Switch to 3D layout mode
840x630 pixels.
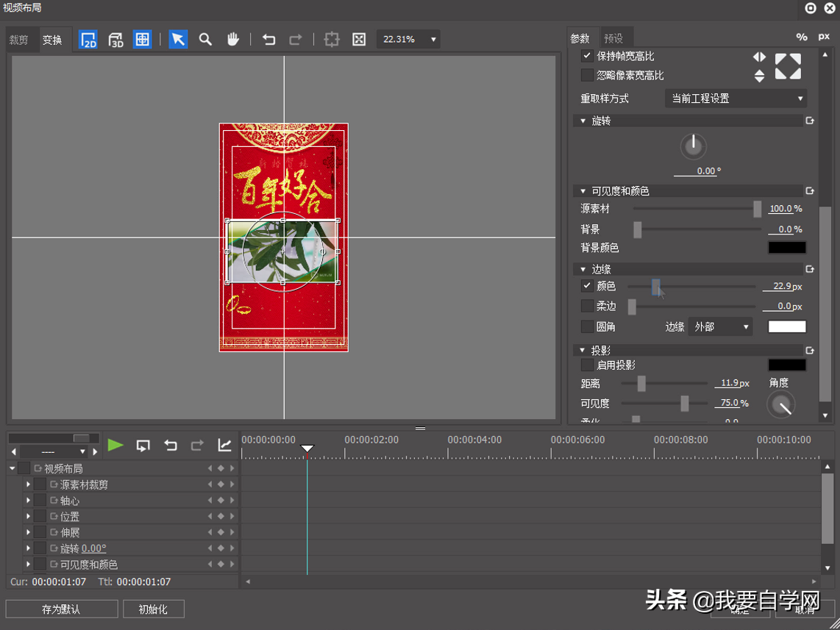(x=115, y=39)
